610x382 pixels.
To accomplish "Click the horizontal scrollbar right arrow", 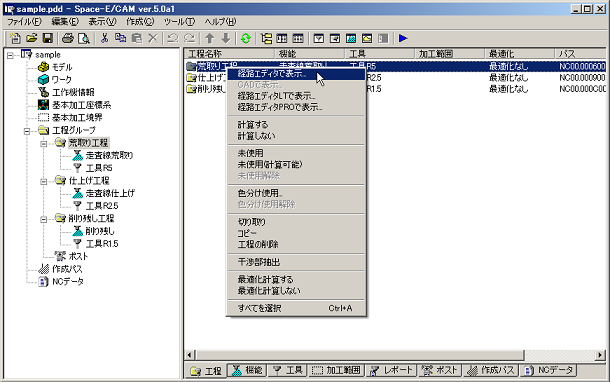I will click(x=600, y=355).
